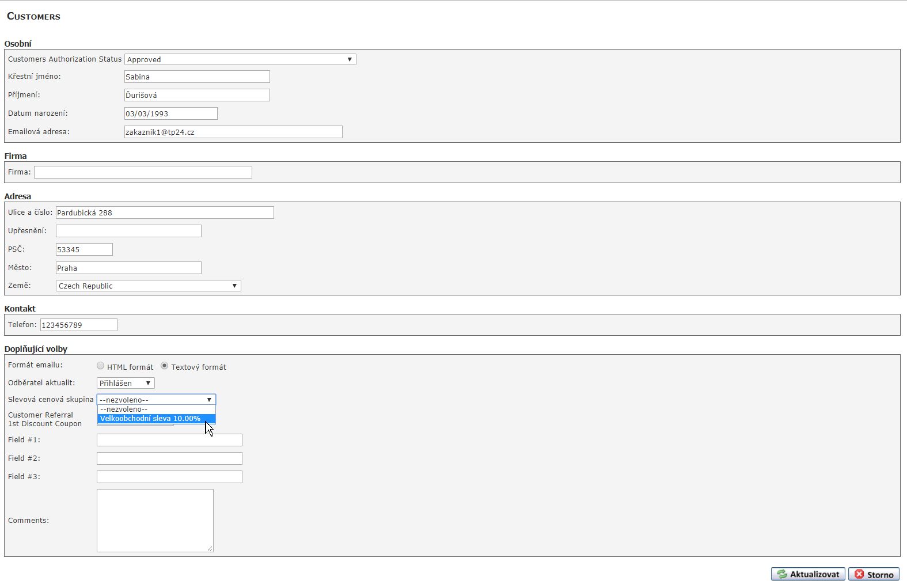
Task: Select the Textový formát radio option
Action: coord(165,366)
